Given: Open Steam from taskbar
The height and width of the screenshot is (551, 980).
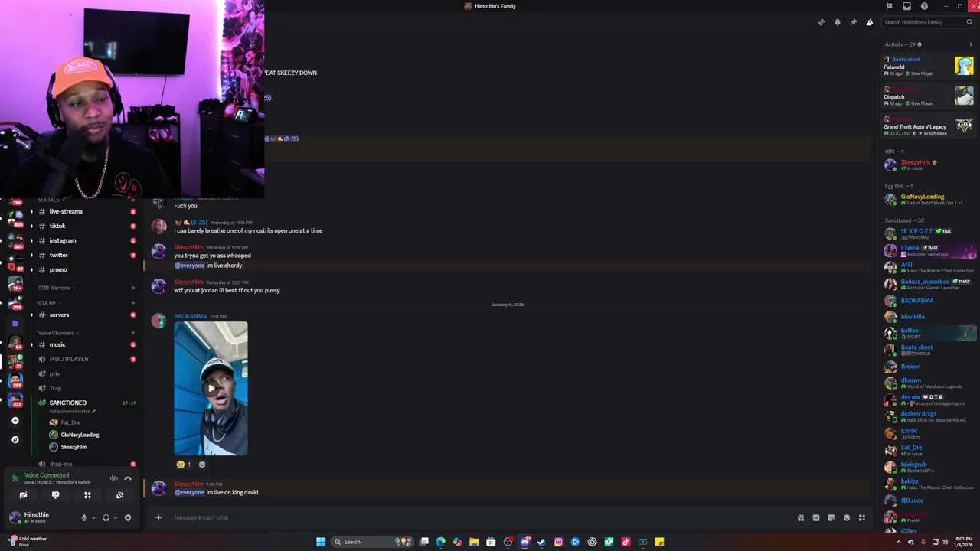Looking at the screenshot, I should coord(541,542).
